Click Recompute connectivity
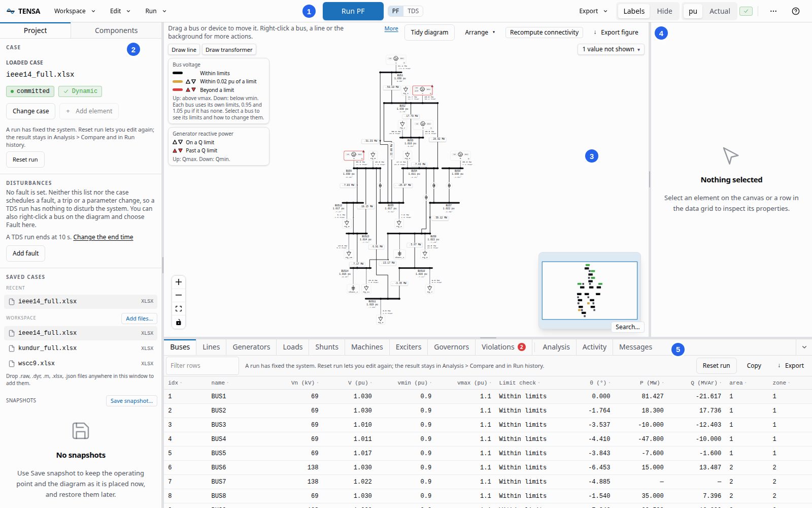The width and height of the screenshot is (812, 508). pyautogui.click(x=544, y=33)
